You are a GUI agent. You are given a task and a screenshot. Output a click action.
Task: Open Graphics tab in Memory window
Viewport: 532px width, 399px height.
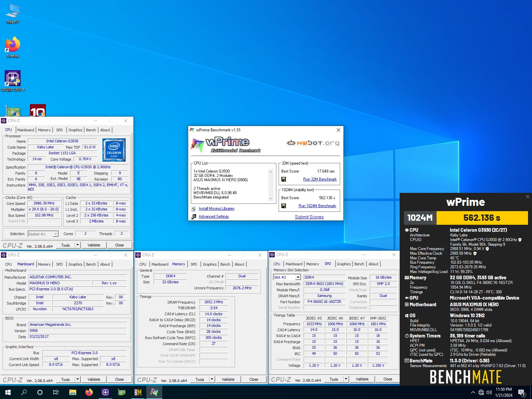210,264
